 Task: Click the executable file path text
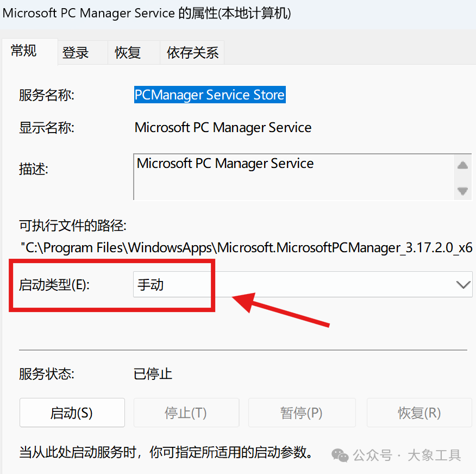pyautogui.click(x=246, y=248)
